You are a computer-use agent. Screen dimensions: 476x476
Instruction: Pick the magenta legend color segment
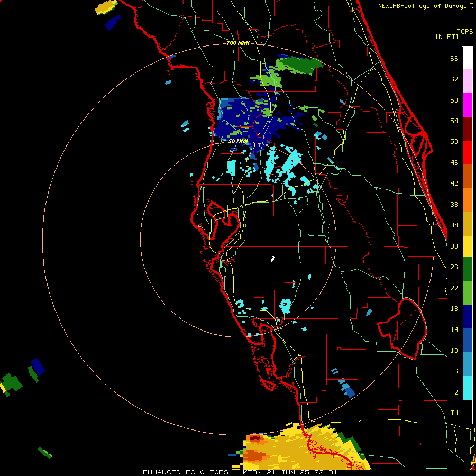(467, 105)
